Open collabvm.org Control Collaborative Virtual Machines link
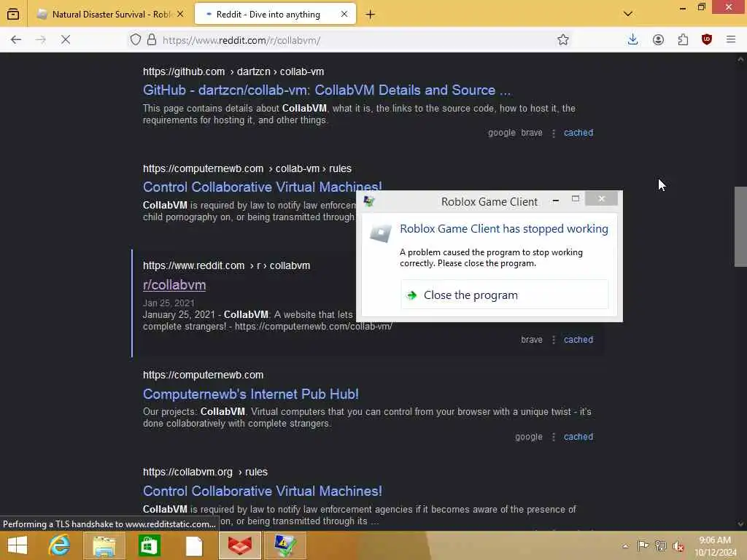This screenshot has width=747, height=560. point(263,491)
